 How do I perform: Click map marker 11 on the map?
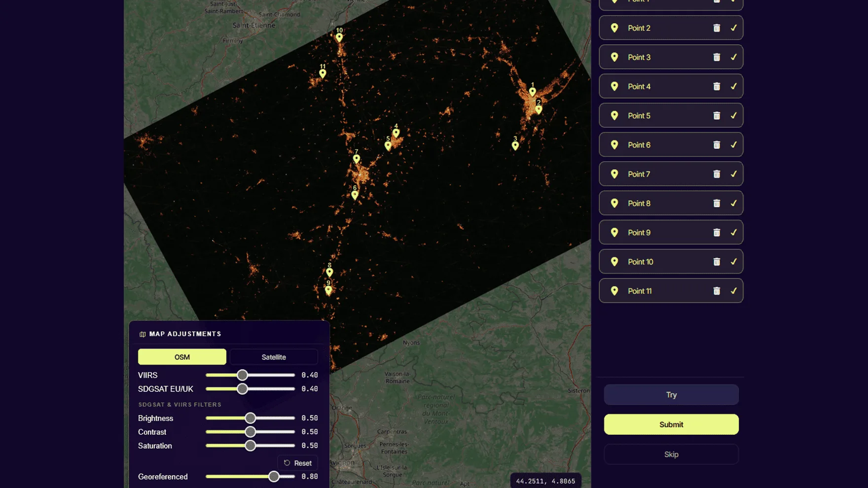click(323, 73)
